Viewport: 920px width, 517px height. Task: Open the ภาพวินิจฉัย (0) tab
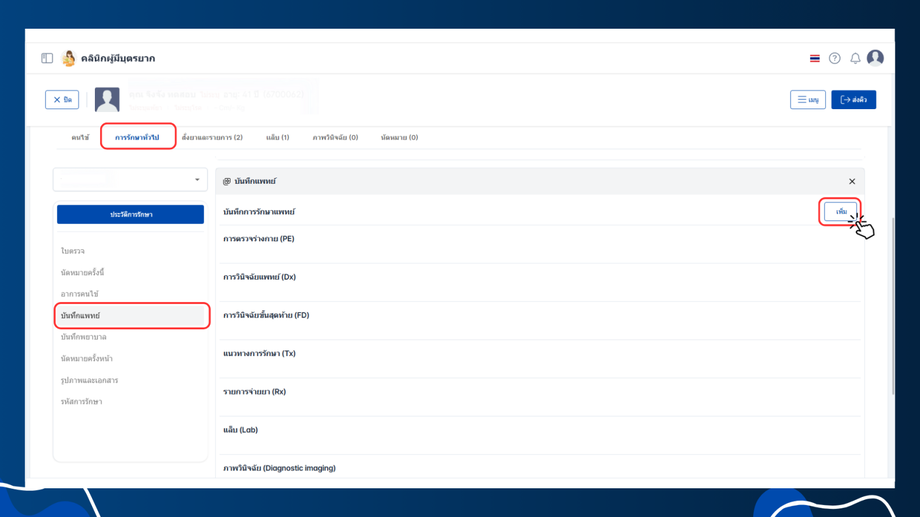pyautogui.click(x=335, y=137)
